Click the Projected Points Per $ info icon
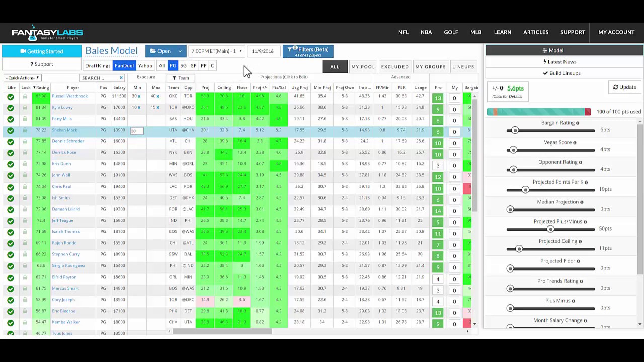This screenshot has width=644, height=362. (586, 183)
